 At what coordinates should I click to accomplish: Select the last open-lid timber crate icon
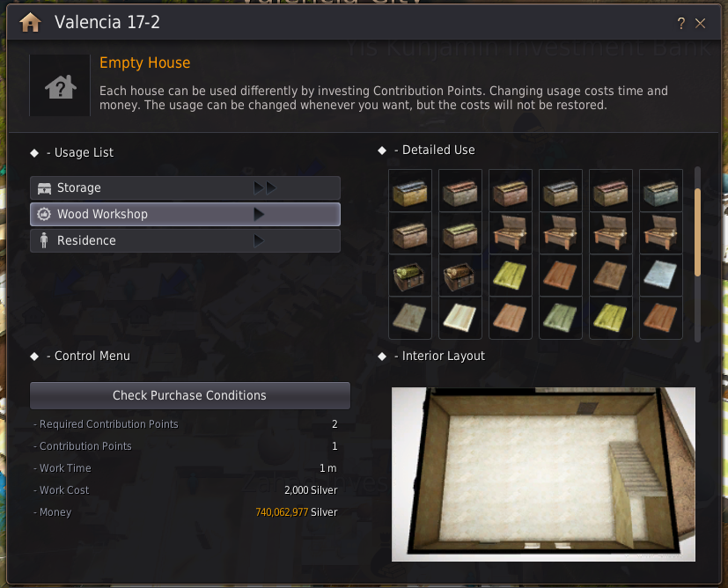coord(661,233)
